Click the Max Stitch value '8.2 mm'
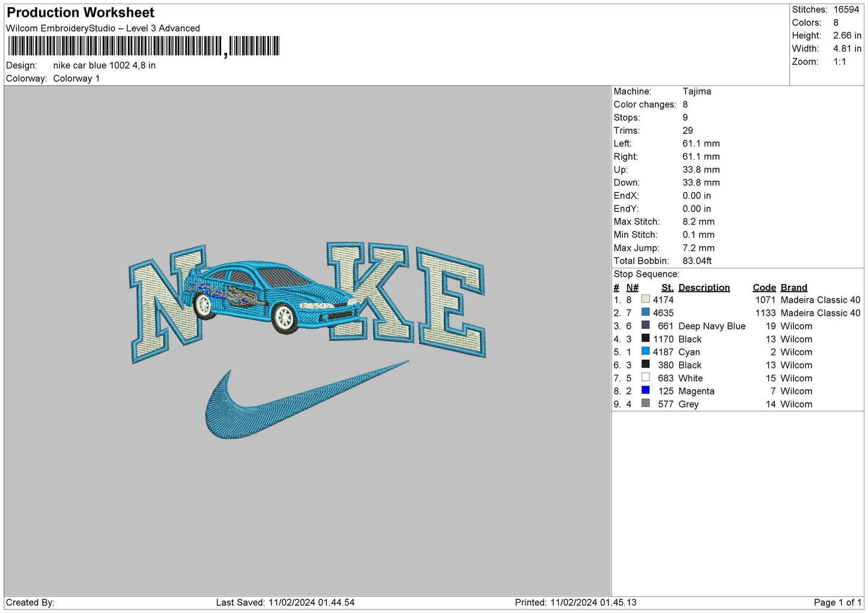 click(x=699, y=222)
